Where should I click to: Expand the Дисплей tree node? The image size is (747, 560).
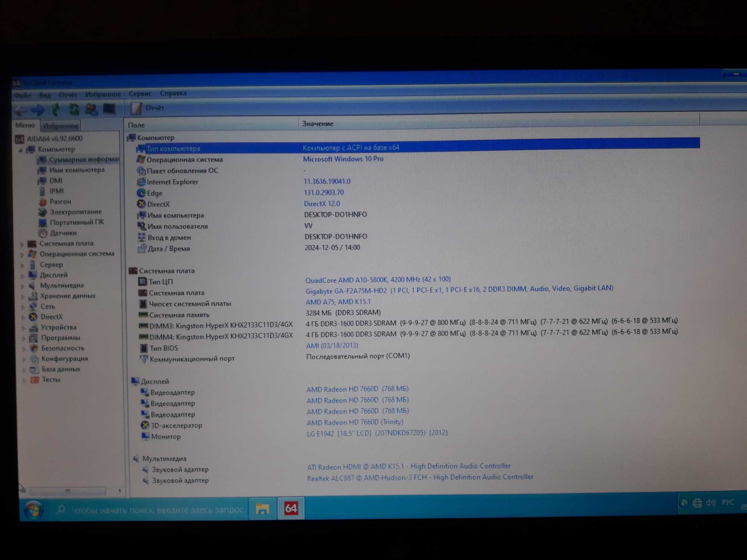pyautogui.click(x=23, y=276)
